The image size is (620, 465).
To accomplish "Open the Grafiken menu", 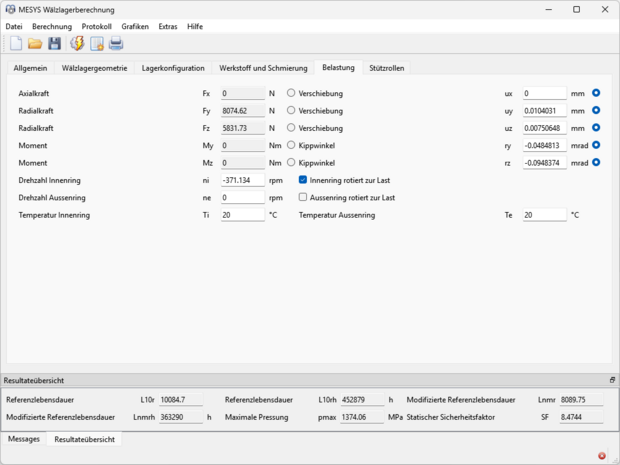I will [135, 26].
